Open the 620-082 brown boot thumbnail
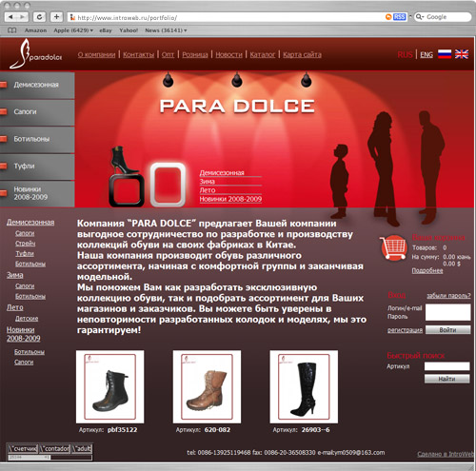The height and width of the screenshot is (471, 476). click(x=207, y=386)
